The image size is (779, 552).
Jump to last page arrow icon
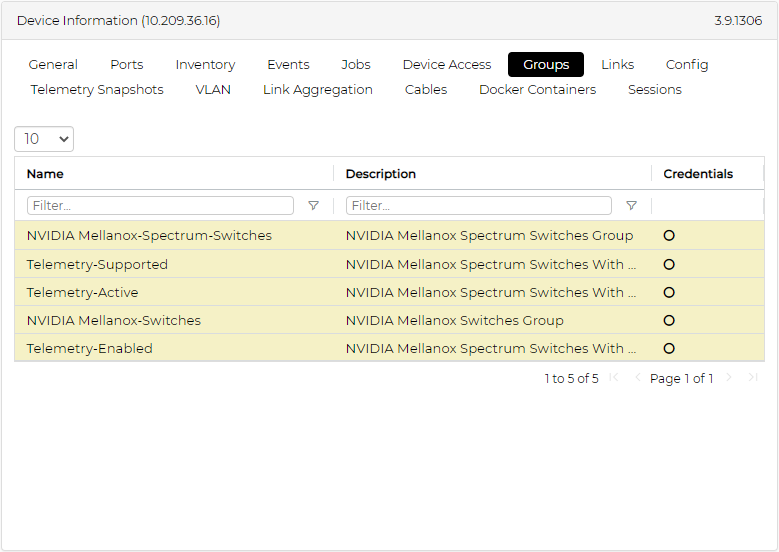coord(752,378)
